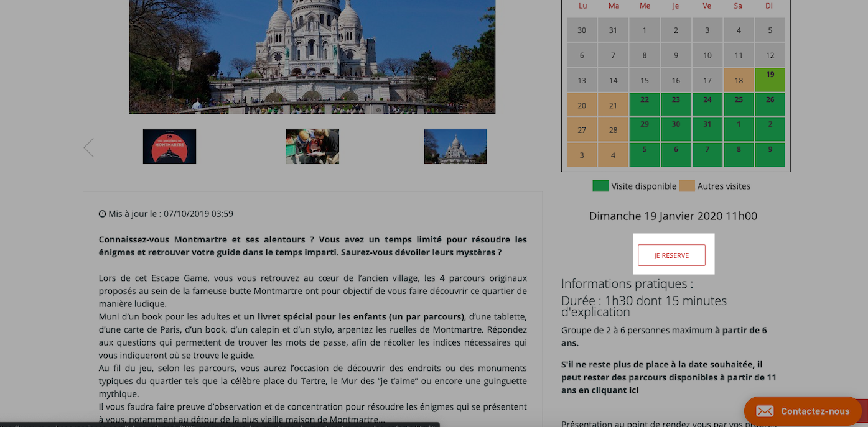Select calendar day 31 in green row

pos(707,129)
